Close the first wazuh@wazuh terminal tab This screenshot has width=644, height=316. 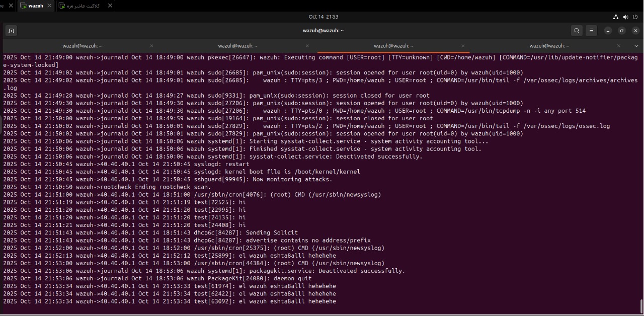click(151, 46)
